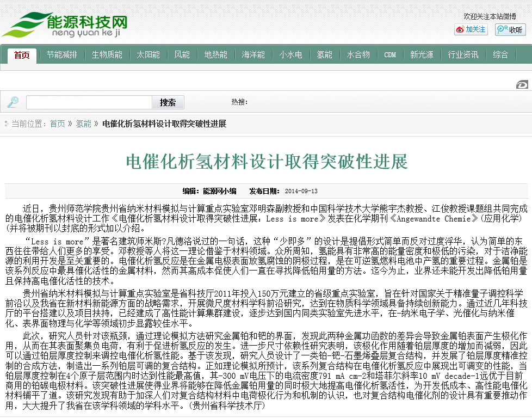Image resolution: width=532 pixels, height=418 pixels.
Task: Open the 节能减排 navigation item
Action: tap(62, 54)
